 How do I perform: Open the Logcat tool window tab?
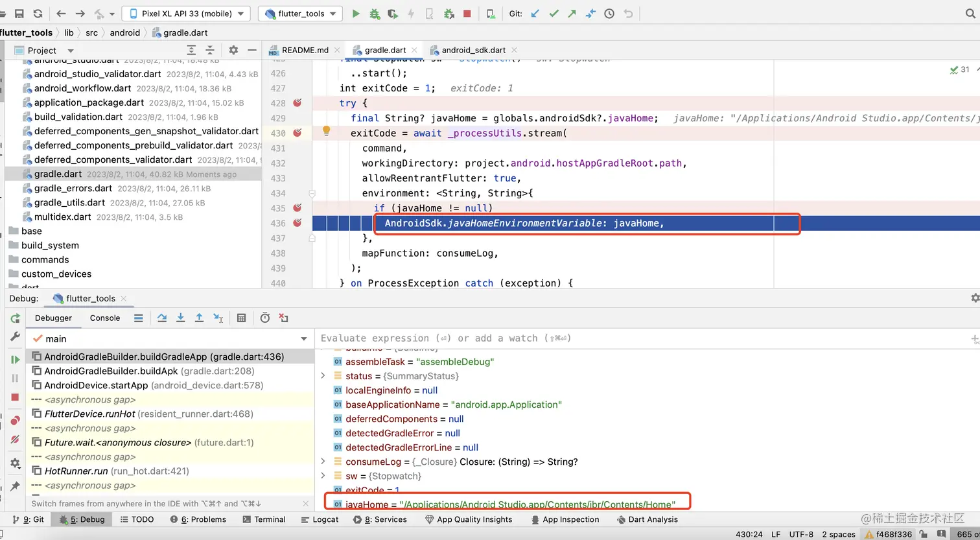[x=320, y=519]
